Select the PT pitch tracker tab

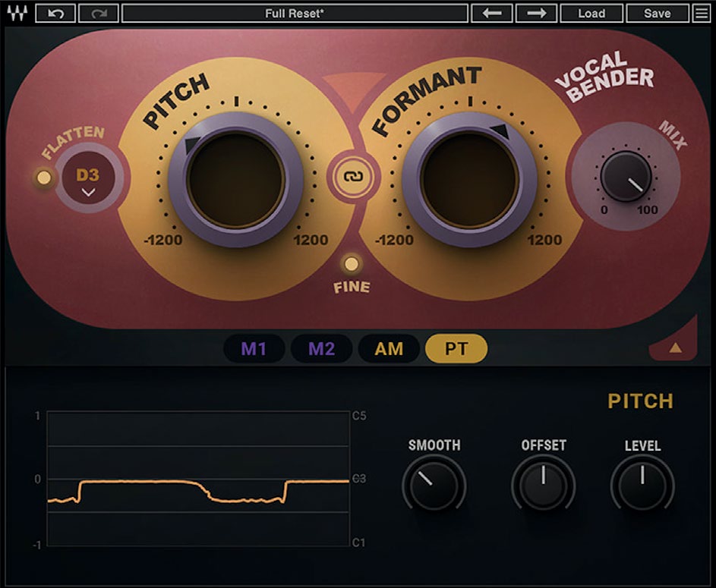(x=456, y=349)
